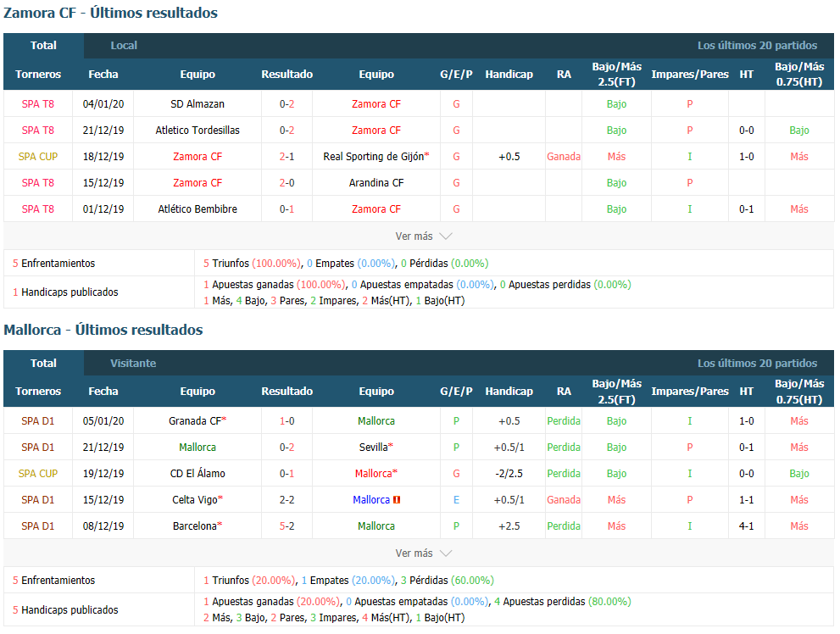Viewport: 840px width, 634px height.
Task: Click the 2-2 result of Celta Vigo match
Action: (286, 499)
